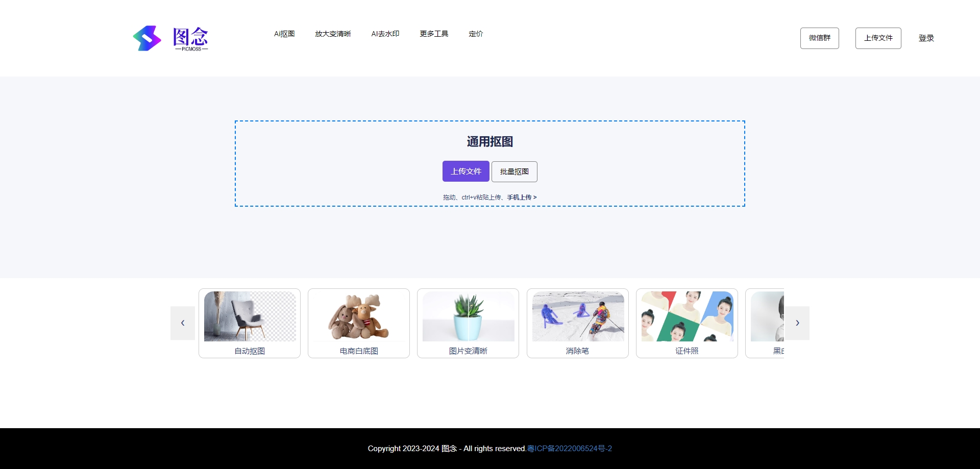Open the 手机上传 > link

[522, 198]
